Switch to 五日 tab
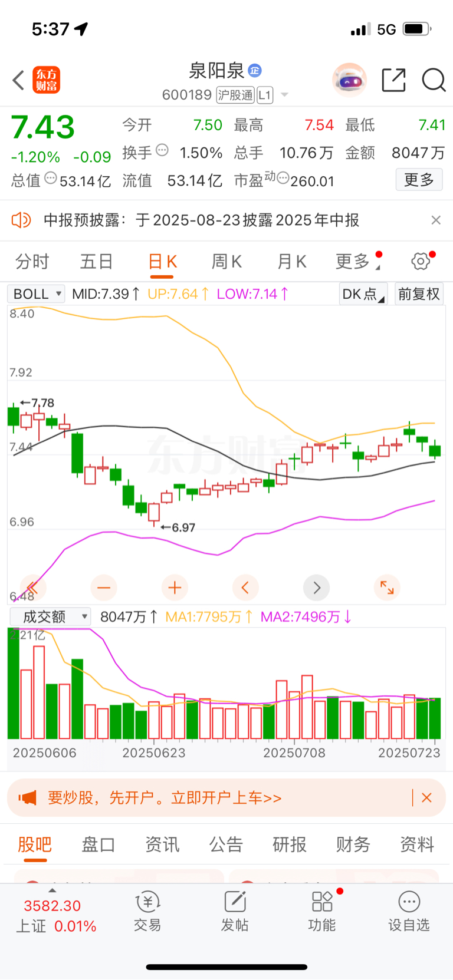The image size is (453, 980). [97, 261]
